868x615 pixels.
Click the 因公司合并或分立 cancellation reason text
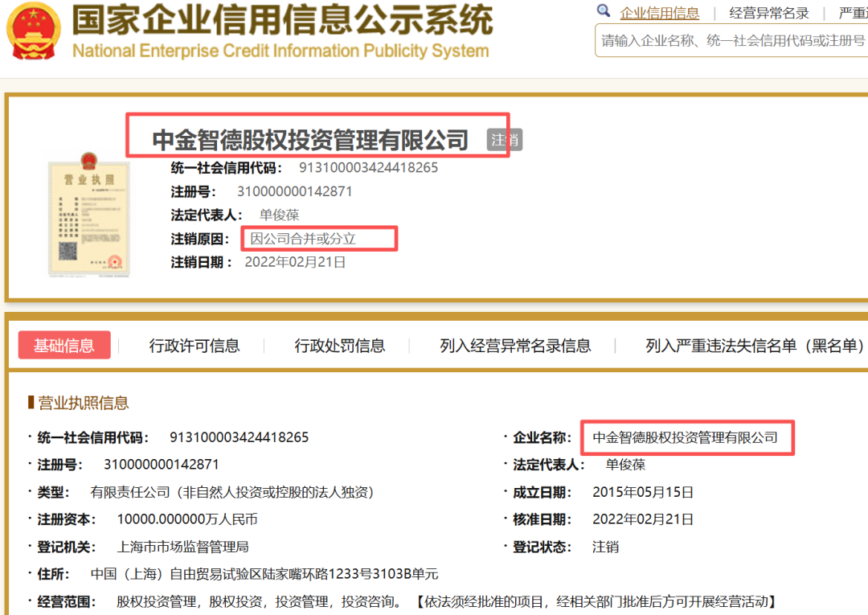coord(303,239)
